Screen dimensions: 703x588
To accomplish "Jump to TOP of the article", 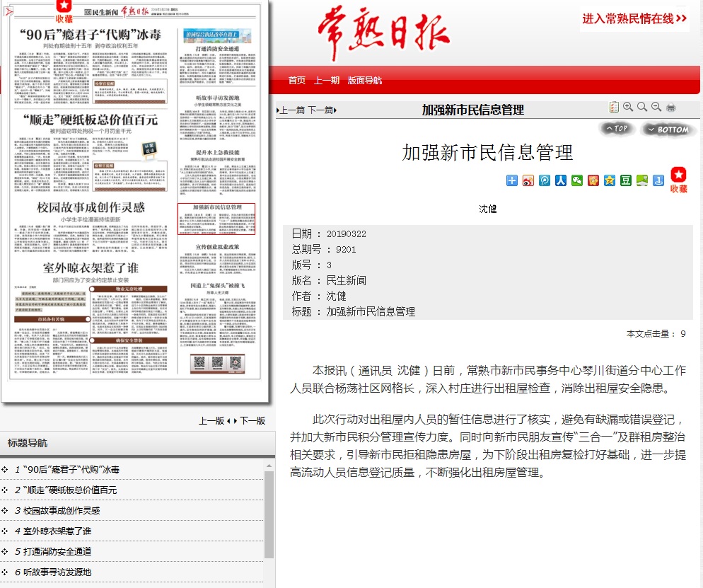I will (617, 129).
